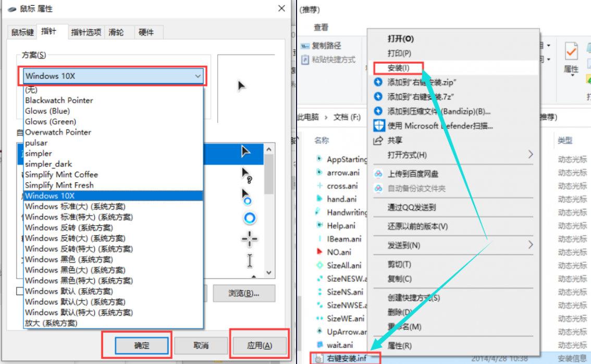Choose simpler_dark from the scheme list
Screen dimensions: 591x364
click(114, 164)
